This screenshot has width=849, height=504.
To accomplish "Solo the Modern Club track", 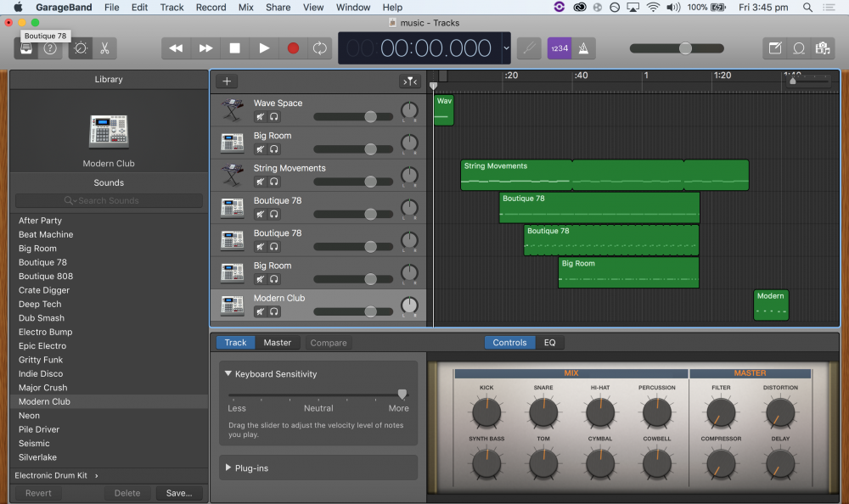I will click(274, 311).
